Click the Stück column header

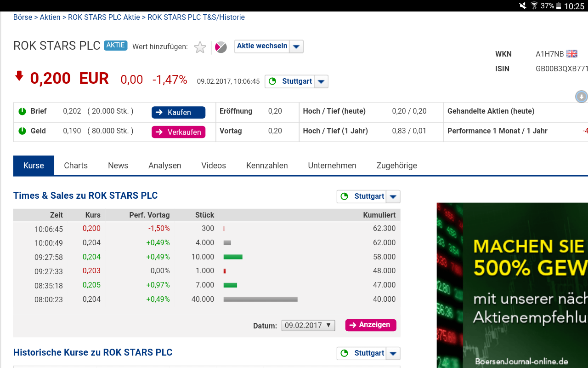205,215
